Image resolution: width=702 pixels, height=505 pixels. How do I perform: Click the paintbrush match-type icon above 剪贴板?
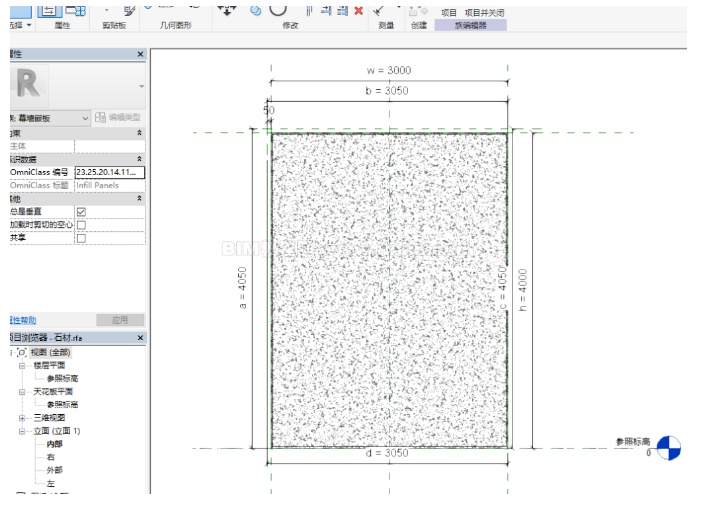(129, 10)
